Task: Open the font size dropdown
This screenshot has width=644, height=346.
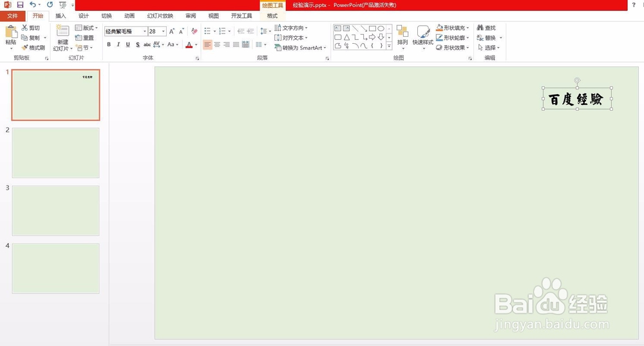Action: tap(164, 31)
